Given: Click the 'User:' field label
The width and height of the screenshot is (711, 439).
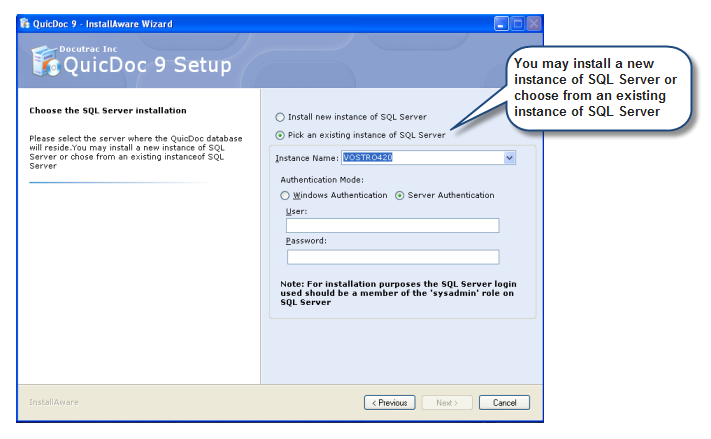Looking at the screenshot, I should pos(297,211).
